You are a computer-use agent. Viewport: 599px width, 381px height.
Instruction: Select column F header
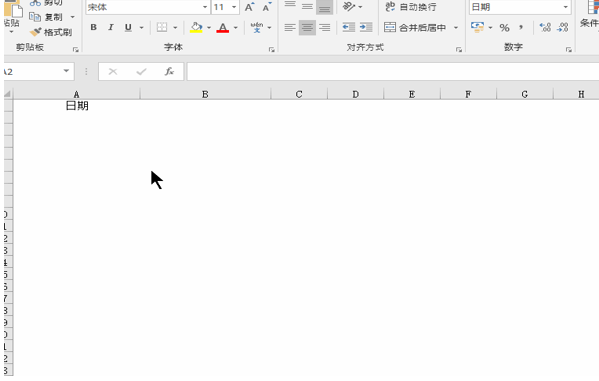coord(468,94)
